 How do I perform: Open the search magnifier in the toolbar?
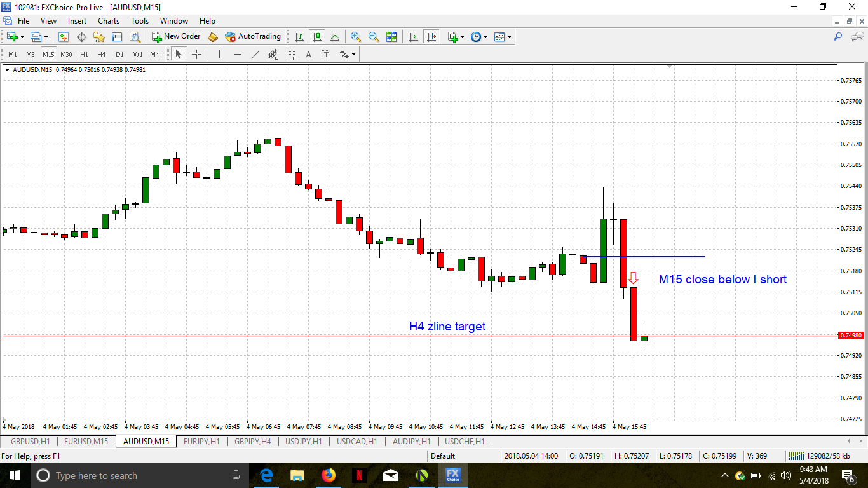(x=838, y=37)
